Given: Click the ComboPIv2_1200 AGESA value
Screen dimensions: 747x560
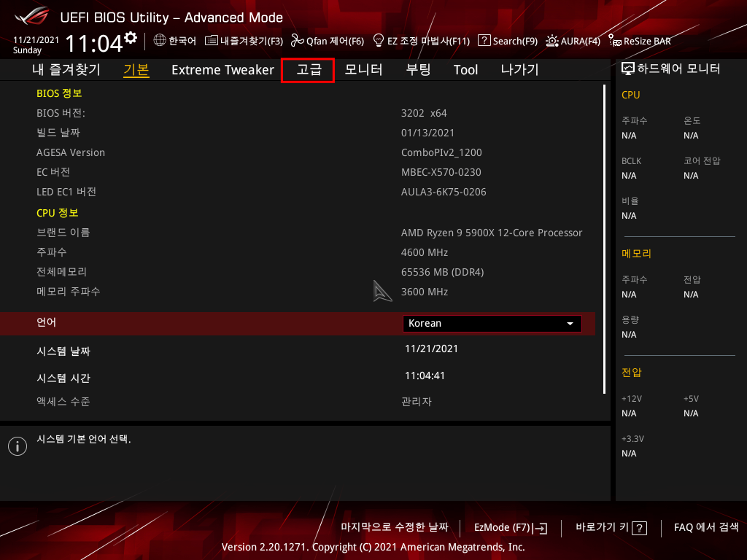Looking at the screenshot, I should pos(441,152).
